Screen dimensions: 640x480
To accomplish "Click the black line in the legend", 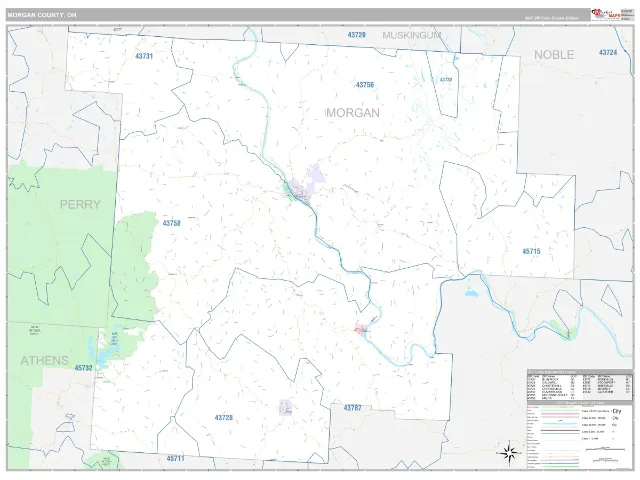I will coord(560,431).
